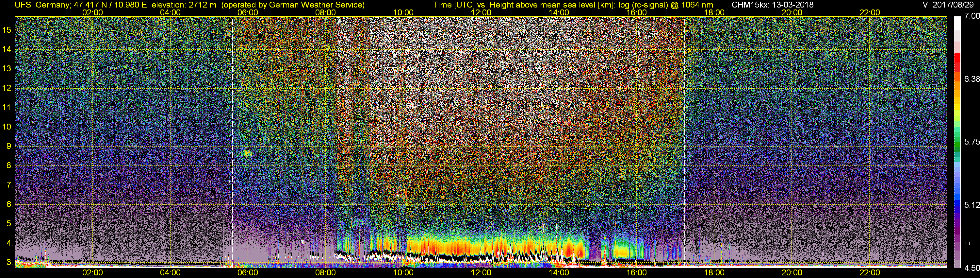The image size is (980, 278).
Task: Click the 11 km height axis label
Action: pyautogui.click(x=7, y=108)
